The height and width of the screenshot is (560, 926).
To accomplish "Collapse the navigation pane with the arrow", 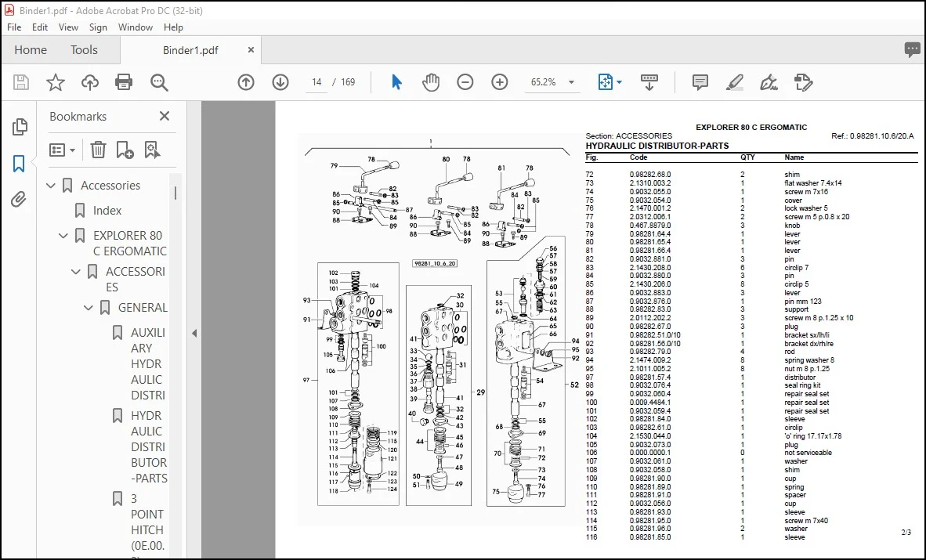I will (194, 333).
